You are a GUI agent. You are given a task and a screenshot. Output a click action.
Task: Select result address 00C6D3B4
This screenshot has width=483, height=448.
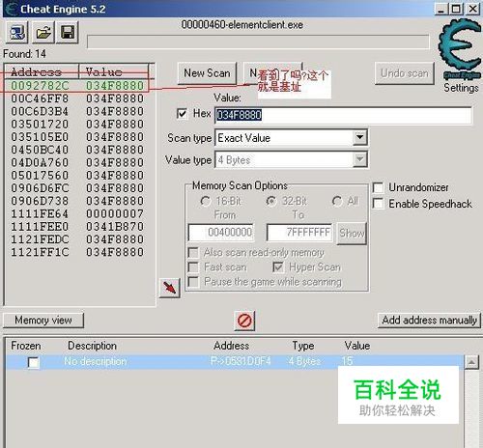tap(40, 111)
